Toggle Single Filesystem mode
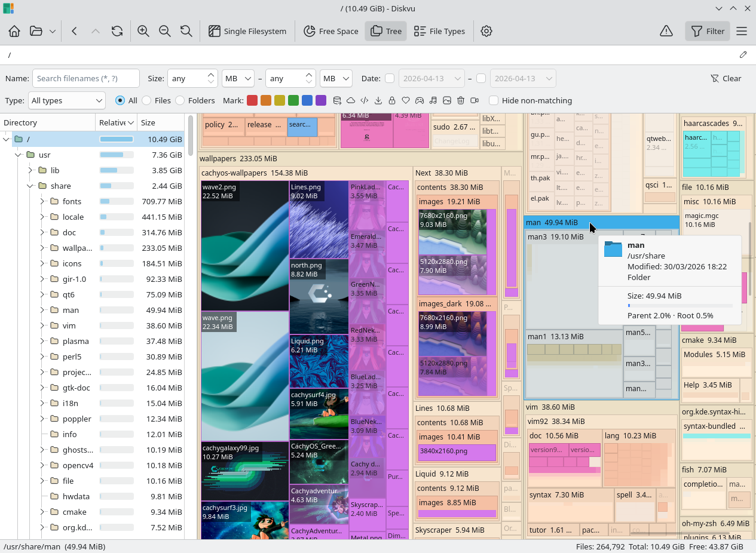 (247, 31)
